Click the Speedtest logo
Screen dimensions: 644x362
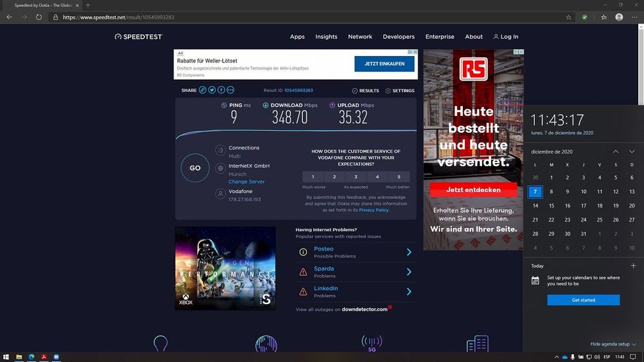[x=139, y=37]
